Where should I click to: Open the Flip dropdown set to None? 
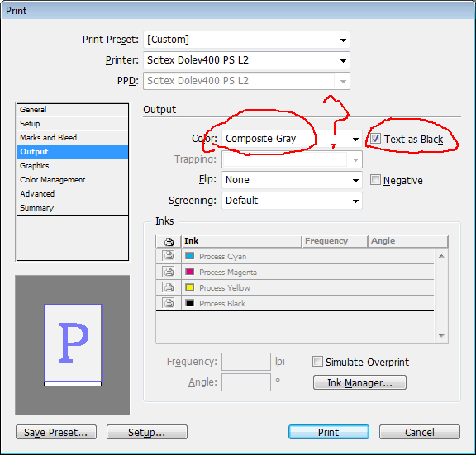coord(292,180)
